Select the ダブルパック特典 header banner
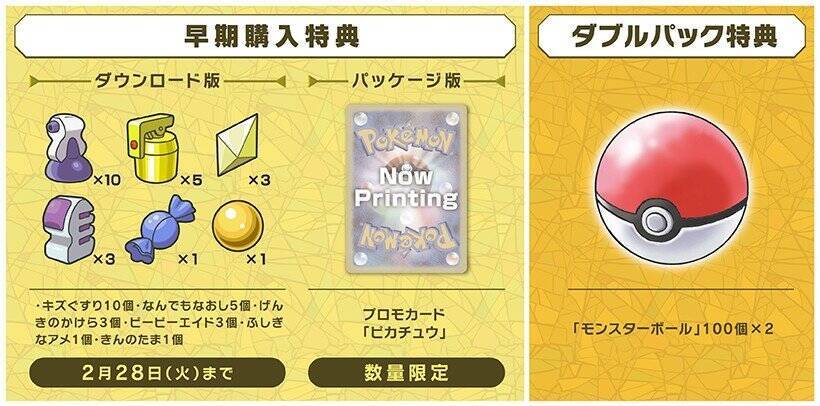Screen dimensions: 820x406 671,36
